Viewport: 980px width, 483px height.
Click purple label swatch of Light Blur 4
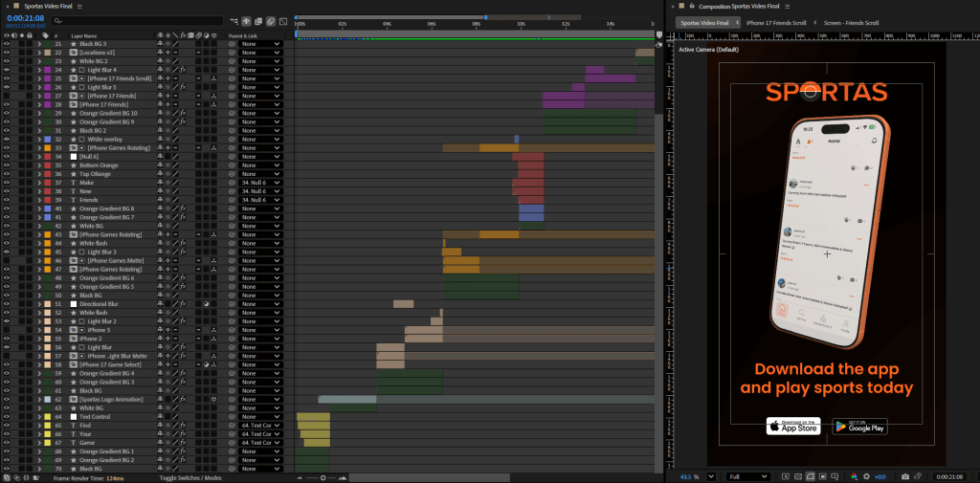point(48,70)
